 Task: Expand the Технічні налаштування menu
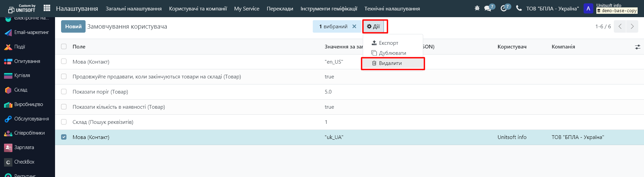(x=392, y=9)
